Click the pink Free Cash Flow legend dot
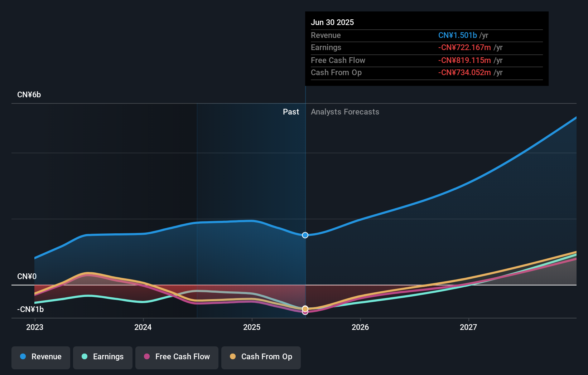The image size is (588, 375). tap(147, 357)
